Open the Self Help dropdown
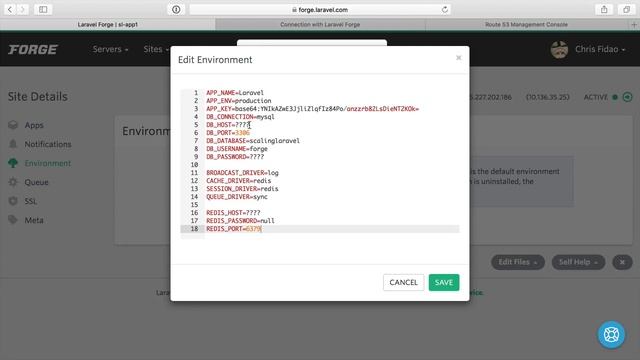The height and width of the screenshot is (360, 640). (578, 262)
